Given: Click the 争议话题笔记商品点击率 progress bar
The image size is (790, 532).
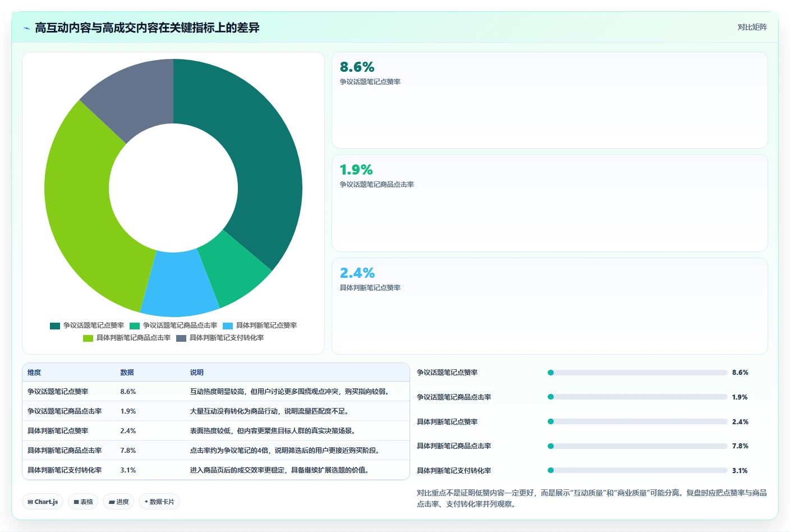Looking at the screenshot, I should coord(637,397).
